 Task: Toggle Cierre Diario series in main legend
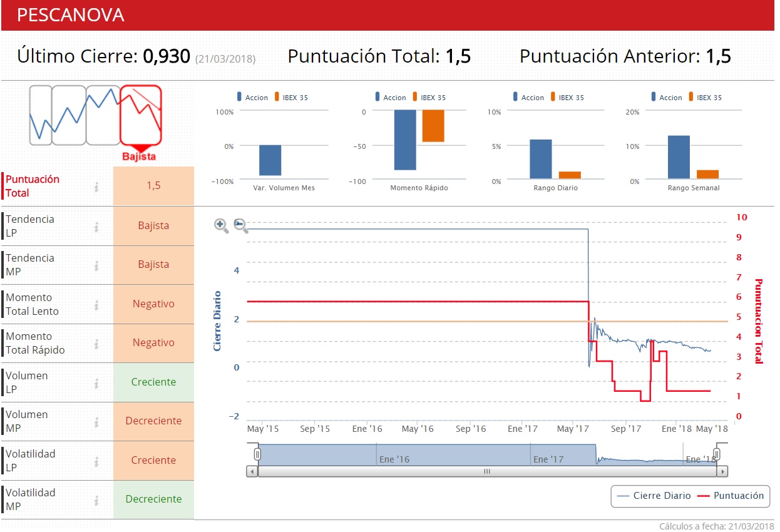[x=654, y=496]
